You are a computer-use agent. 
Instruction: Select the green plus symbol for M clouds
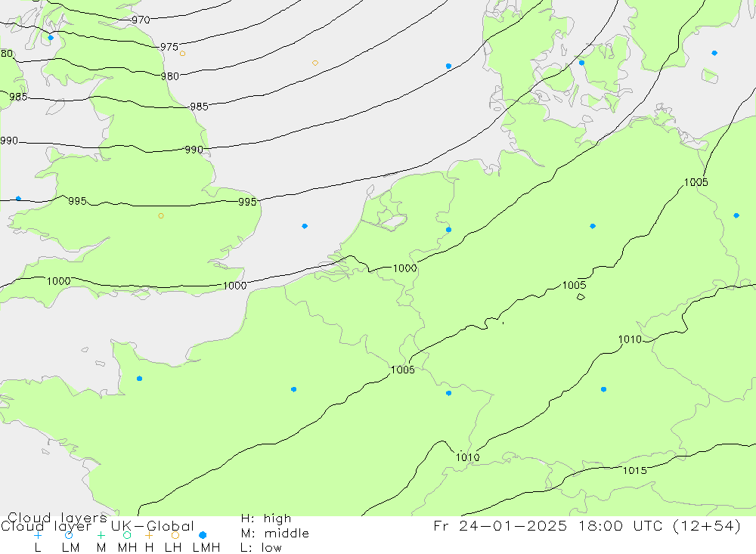tap(101, 535)
